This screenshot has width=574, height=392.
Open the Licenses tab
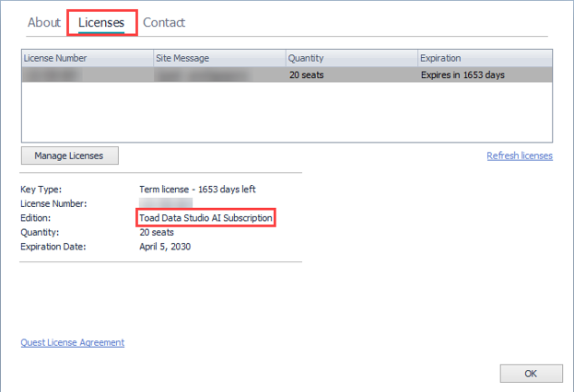tap(101, 23)
